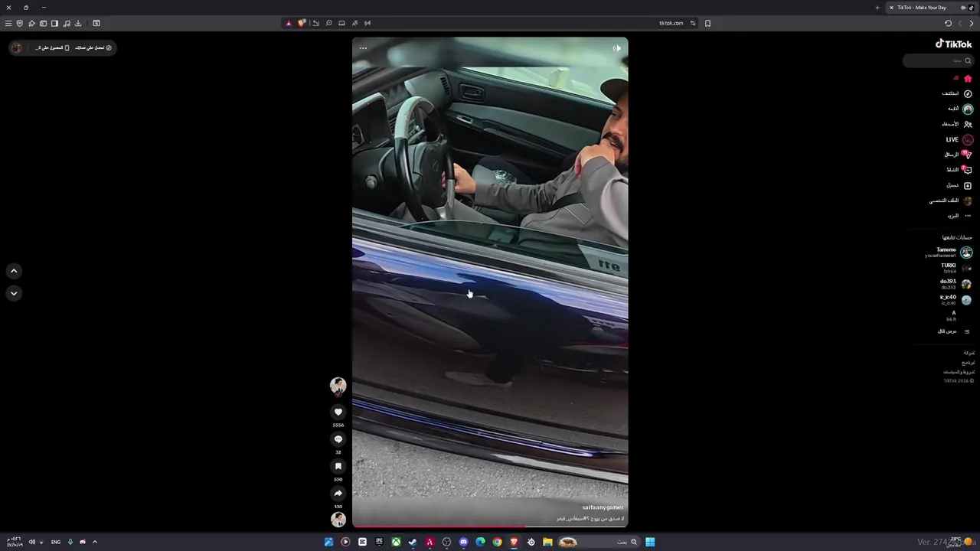The width and height of the screenshot is (980, 551).
Task: Click the video progress bar
Action: pyautogui.click(x=490, y=527)
